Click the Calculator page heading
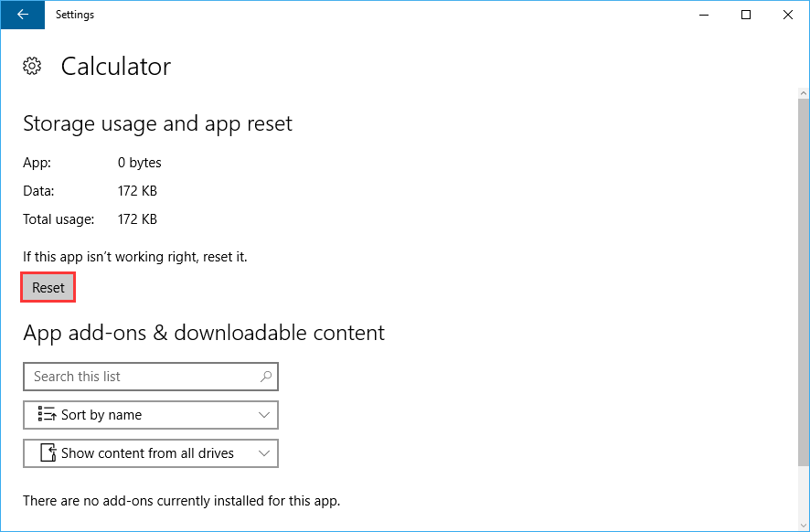Screen dimensions: 810x532 click(116, 67)
